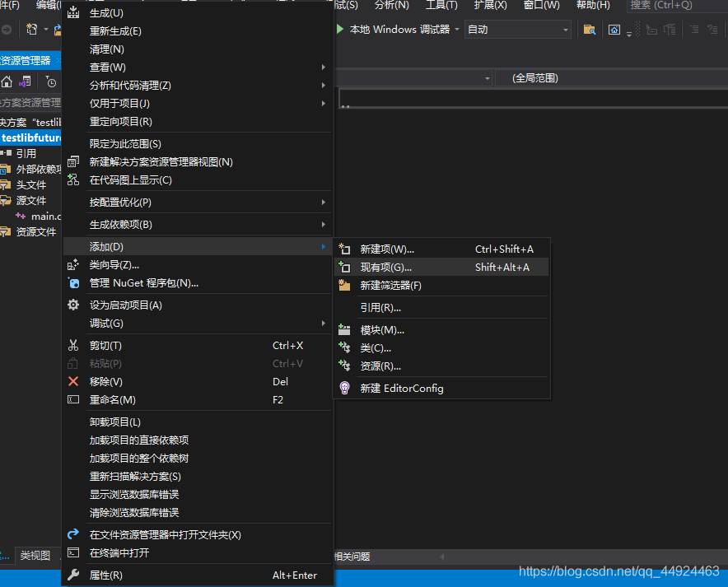Click the 本地 Windows 调试器 button
728x587 pixels.
coord(399,30)
